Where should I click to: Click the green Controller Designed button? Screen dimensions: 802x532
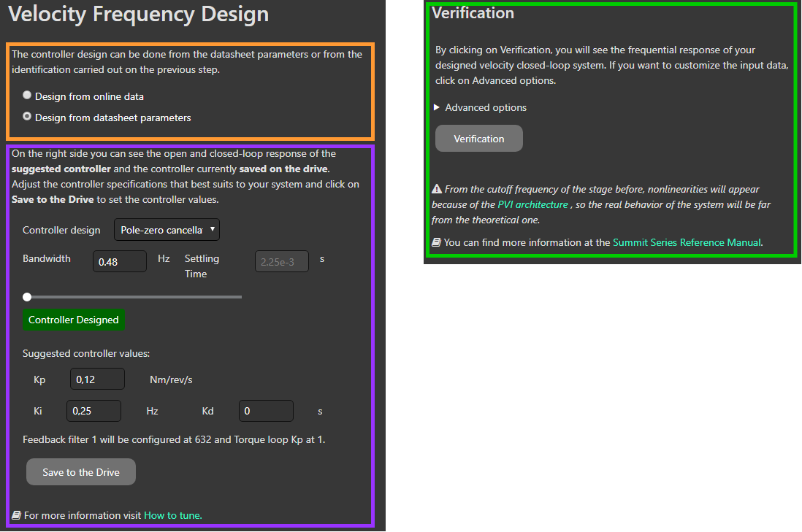coord(73,320)
